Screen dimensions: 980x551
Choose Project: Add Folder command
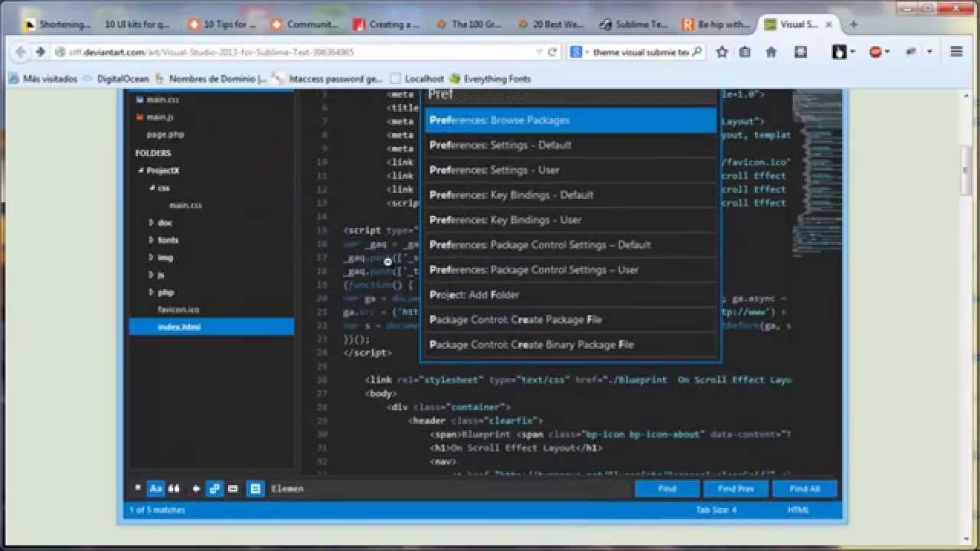[x=570, y=295]
